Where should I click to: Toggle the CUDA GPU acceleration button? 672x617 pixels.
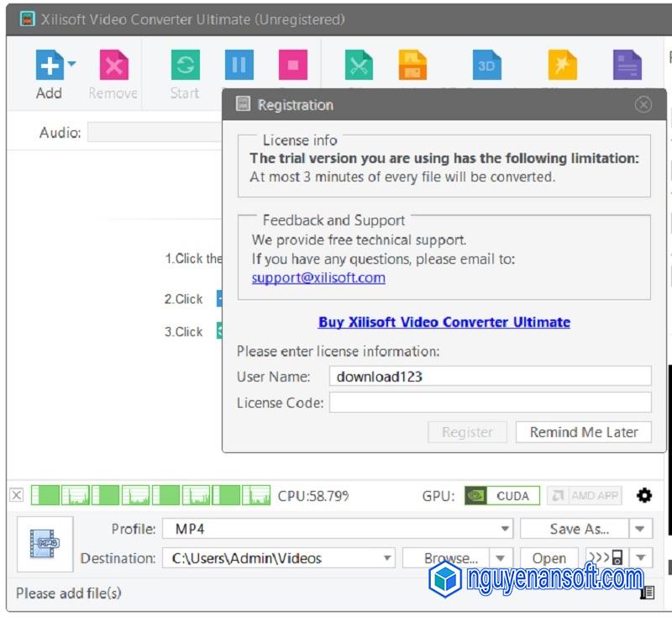[x=501, y=496]
